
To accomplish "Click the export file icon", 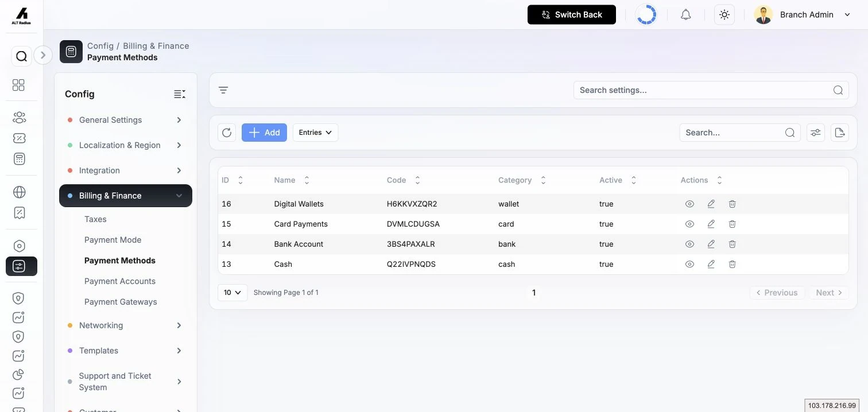I will point(840,133).
